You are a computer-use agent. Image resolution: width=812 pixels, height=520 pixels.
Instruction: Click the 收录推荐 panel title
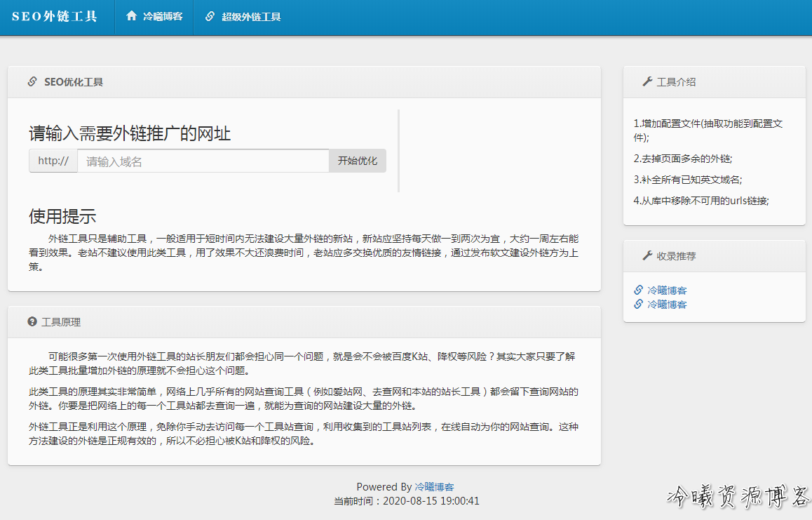pyautogui.click(x=676, y=256)
